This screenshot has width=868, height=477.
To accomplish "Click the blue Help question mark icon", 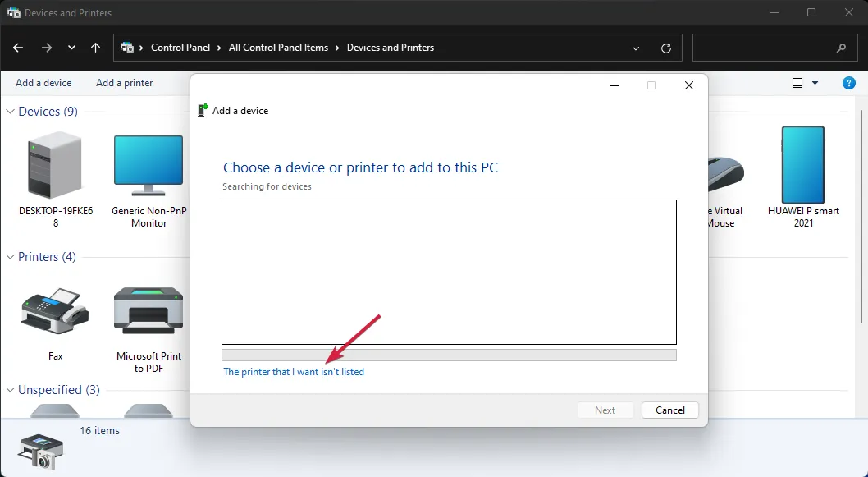I will 849,83.
